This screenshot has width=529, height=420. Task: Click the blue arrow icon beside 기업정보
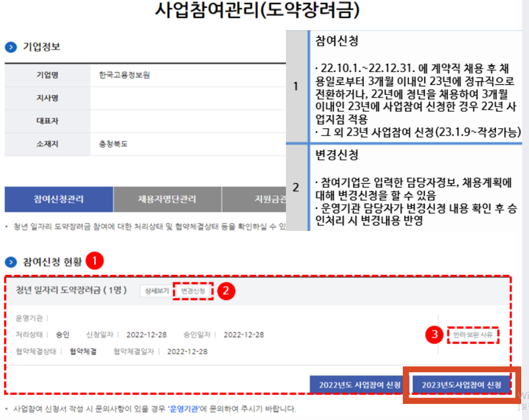[x=11, y=47]
